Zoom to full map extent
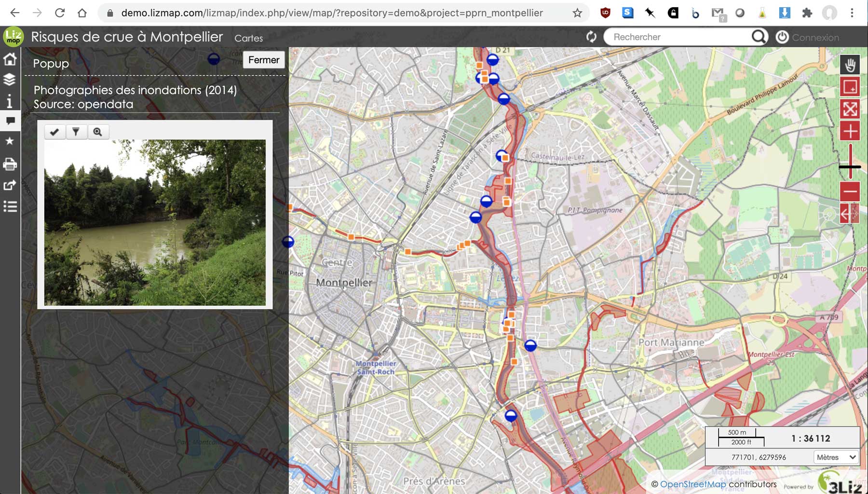 (850, 109)
